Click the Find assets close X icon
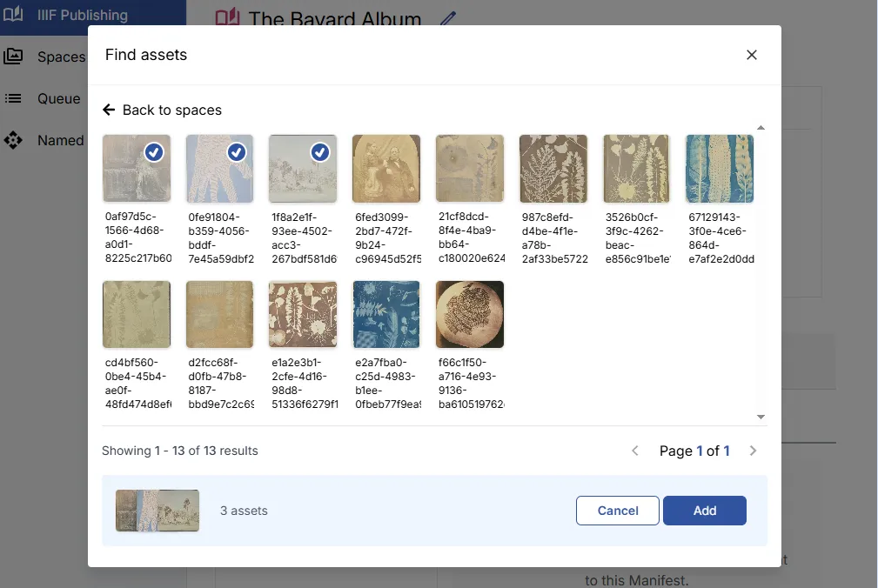This screenshot has height=588, width=878. [751, 54]
